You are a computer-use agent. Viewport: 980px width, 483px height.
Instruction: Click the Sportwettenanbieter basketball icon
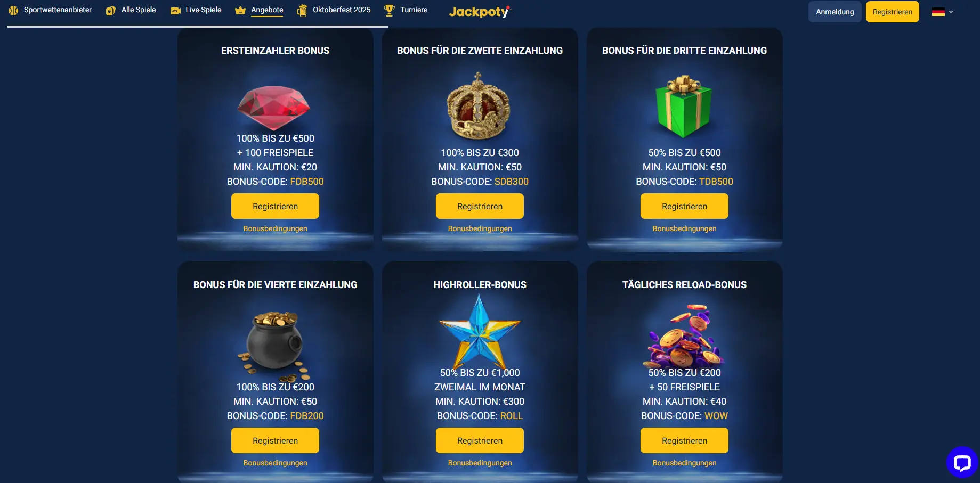point(13,10)
